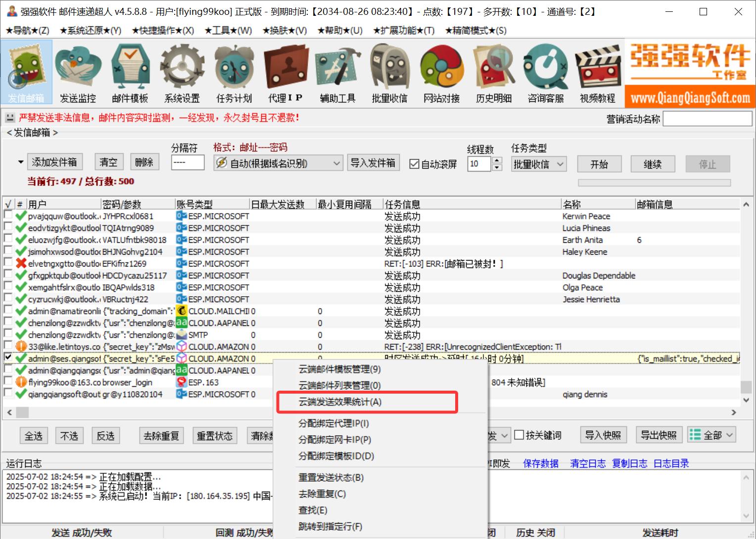Increase the 线程数 thread count spinner
The height and width of the screenshot is (539, 756).
[x=497, y=160]
